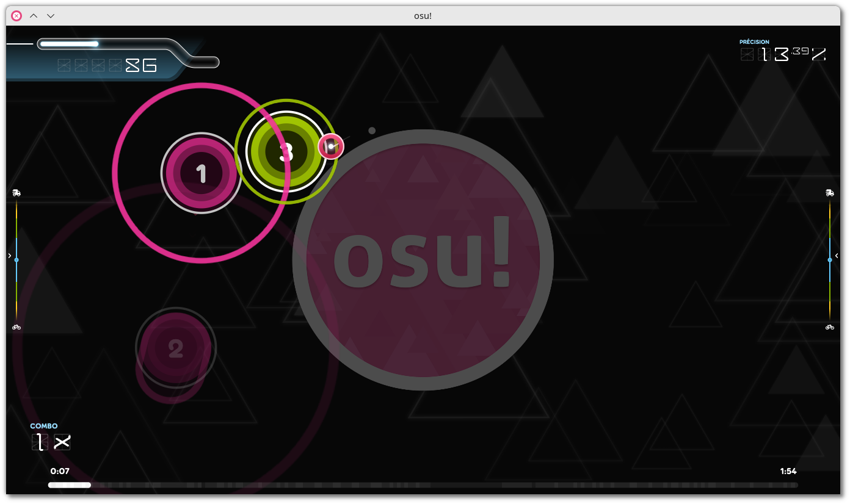
Task: Seek using the song progress bar
Action: (423, 485)
